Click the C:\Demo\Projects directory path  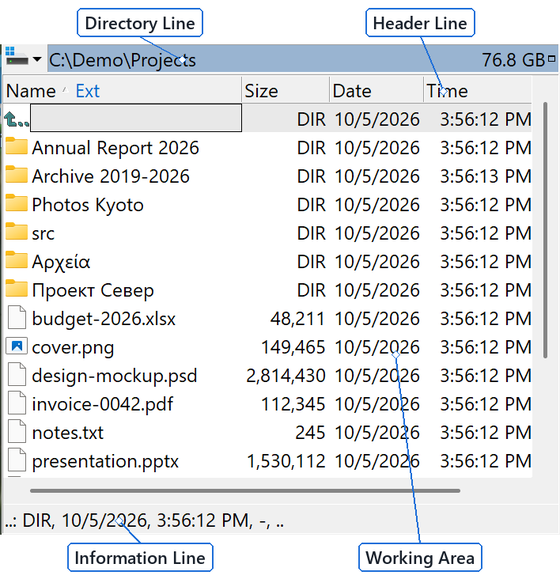(122, 60)
